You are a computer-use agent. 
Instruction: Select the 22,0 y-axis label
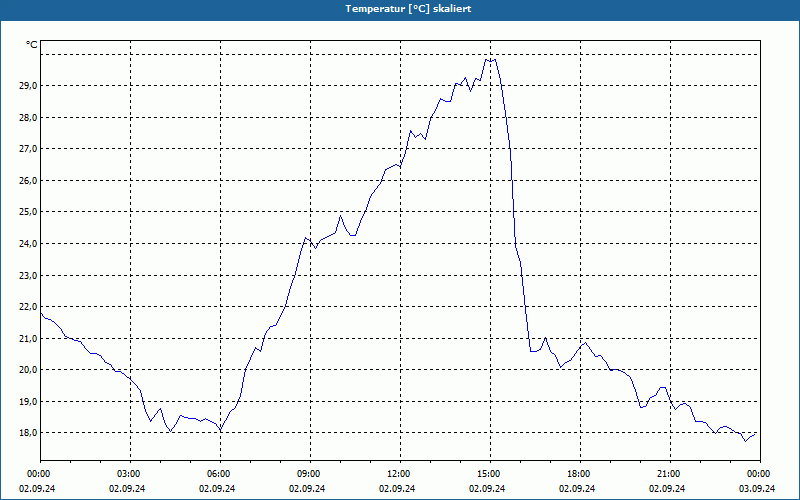click(28, 307)
